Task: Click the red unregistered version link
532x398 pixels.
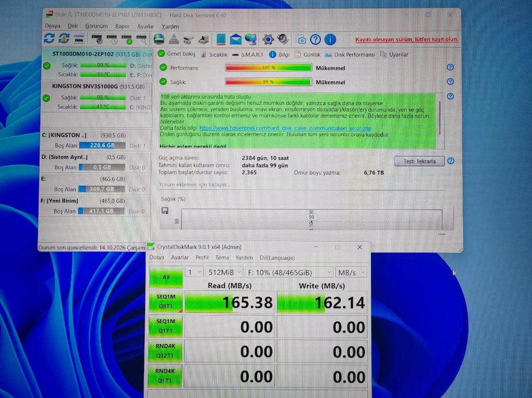Action: point(407,39)
